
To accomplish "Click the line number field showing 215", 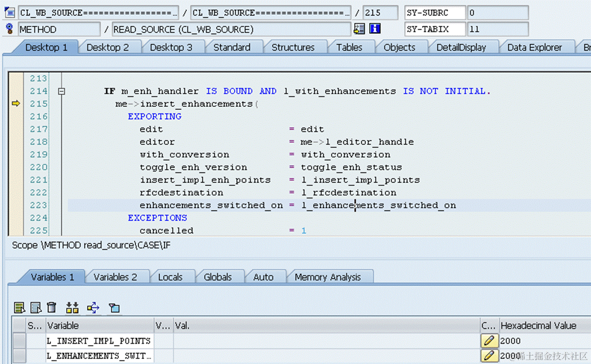I will (x=380, y=13).
